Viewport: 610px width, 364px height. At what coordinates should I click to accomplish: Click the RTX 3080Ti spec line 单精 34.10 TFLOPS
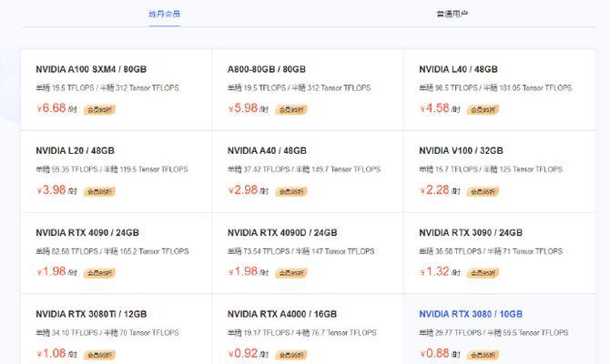(66, 332)
